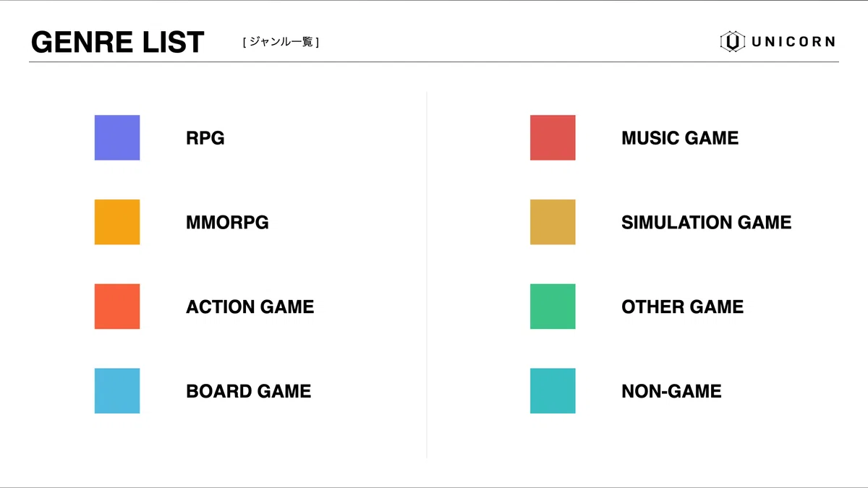
Task: Click the ACTION GAME coral swatch
Action: coord(117,307)
